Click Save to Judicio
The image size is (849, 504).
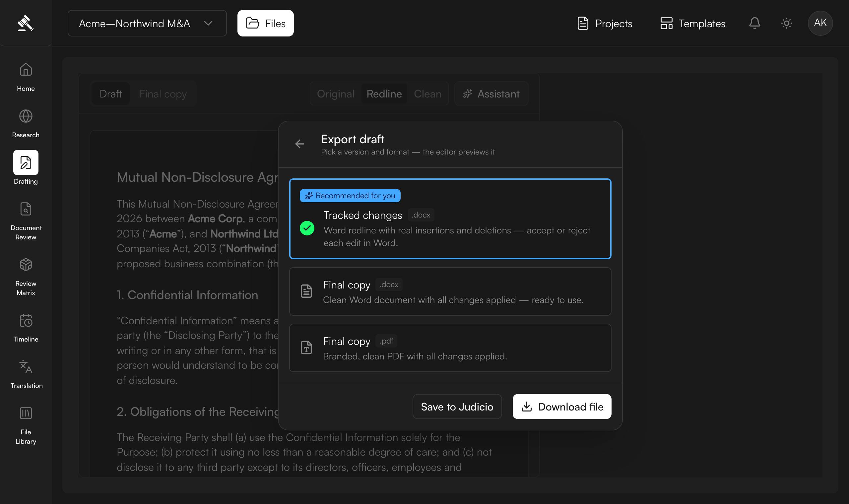point(457,407)
